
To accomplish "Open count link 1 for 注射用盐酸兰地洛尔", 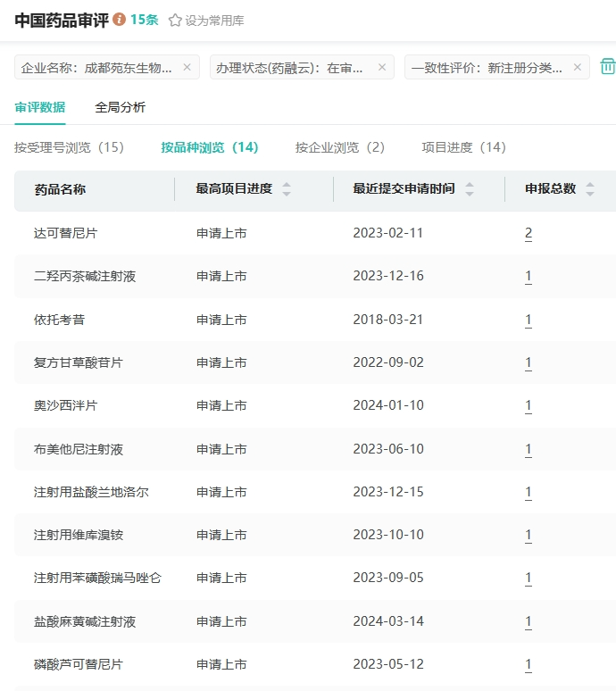I will (529, 492).
